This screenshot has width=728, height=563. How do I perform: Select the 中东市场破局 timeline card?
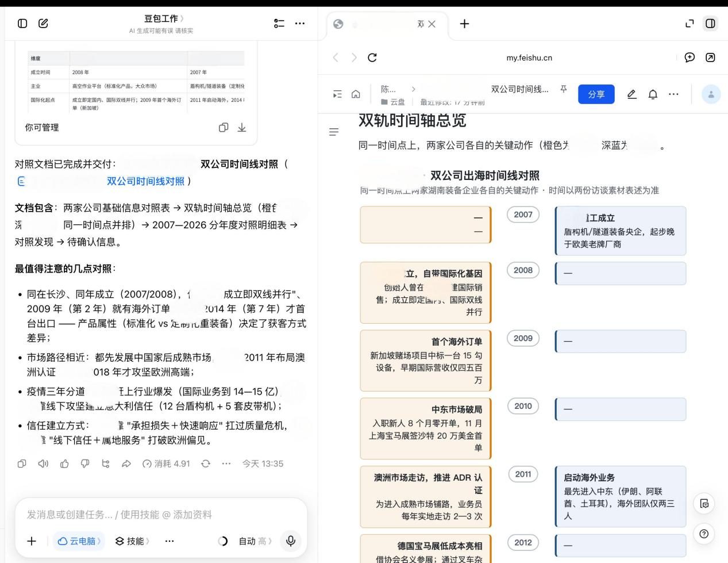[x=426, y=428]
